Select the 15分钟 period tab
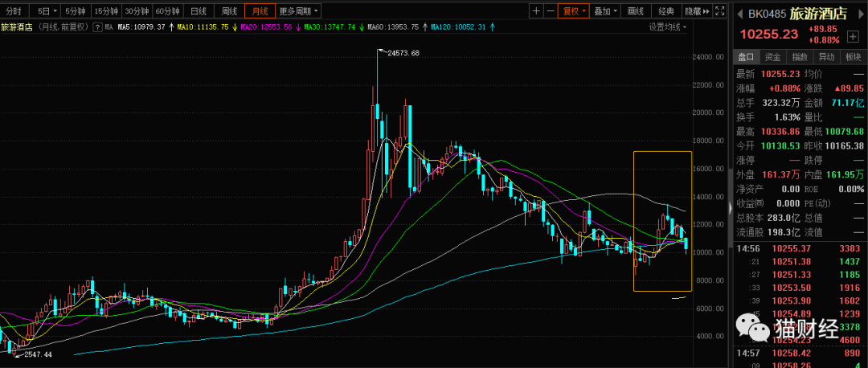Image resolution: width=868 pixels, height=368 pixels. 105,11
